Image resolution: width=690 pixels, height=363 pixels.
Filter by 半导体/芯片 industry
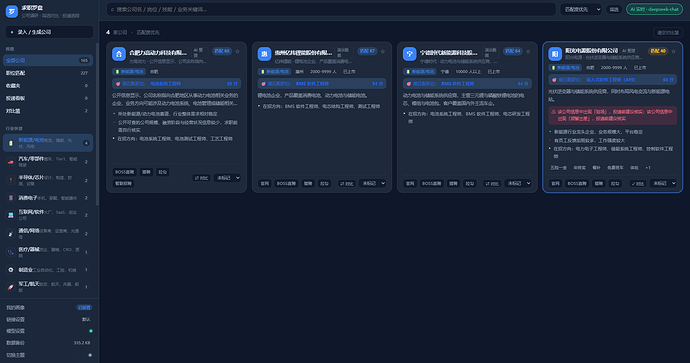48,180
